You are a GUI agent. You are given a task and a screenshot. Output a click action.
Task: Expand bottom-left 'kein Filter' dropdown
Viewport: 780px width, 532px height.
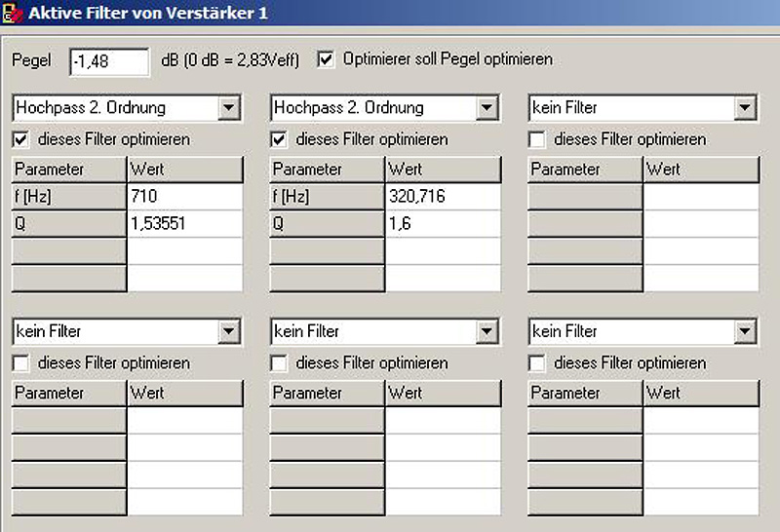[230, 332]
